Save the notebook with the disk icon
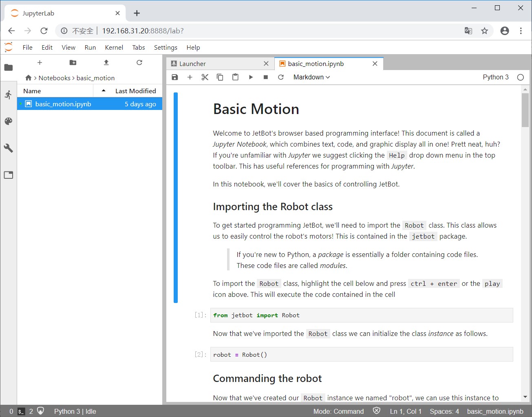Image resolution: width=532 pixels, height=417 pixels. tap(175, 77)
